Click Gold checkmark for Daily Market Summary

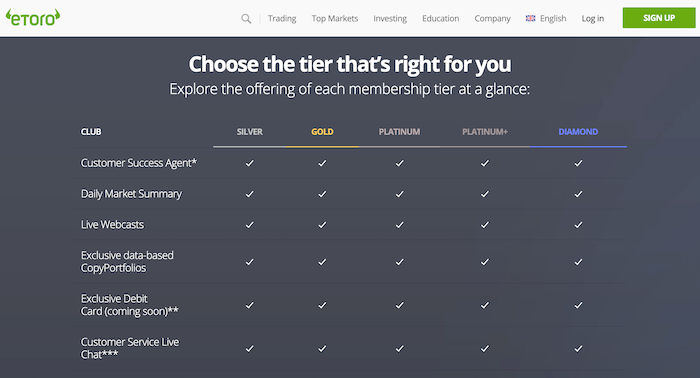coord(322,194)
